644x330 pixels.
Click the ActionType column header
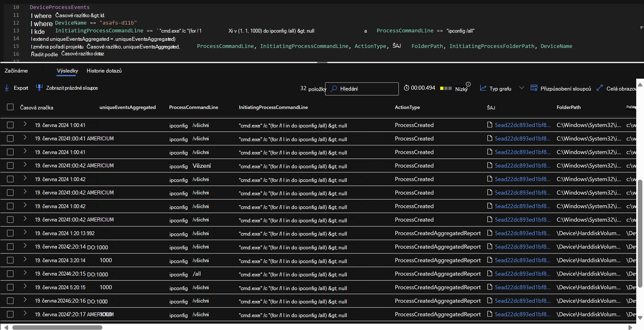point(407,107)
